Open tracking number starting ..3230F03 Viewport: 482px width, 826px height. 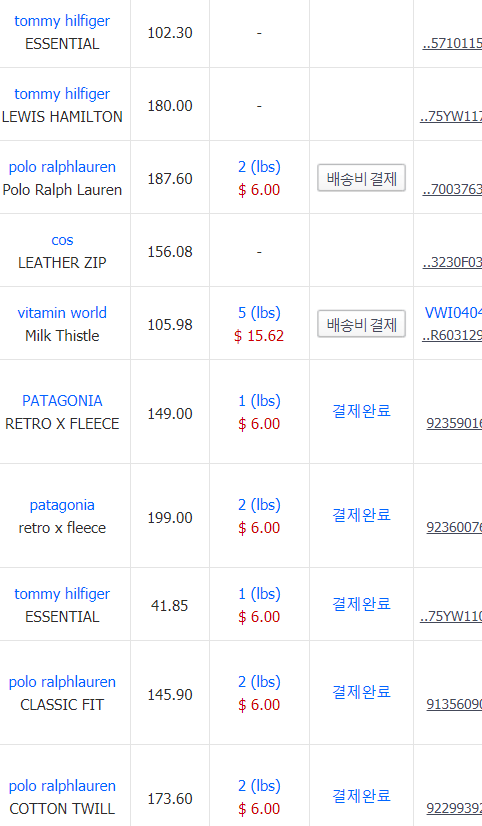[452, 263]
